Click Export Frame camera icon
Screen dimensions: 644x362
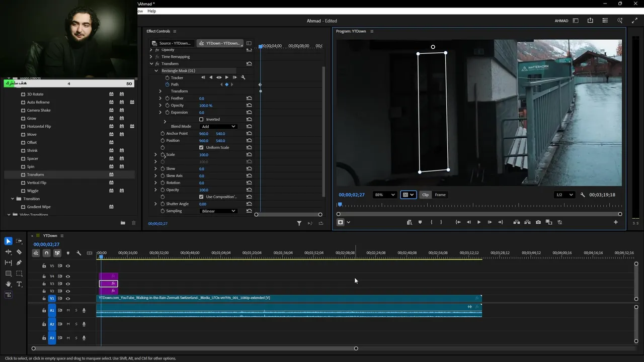(x=538, y=222)
